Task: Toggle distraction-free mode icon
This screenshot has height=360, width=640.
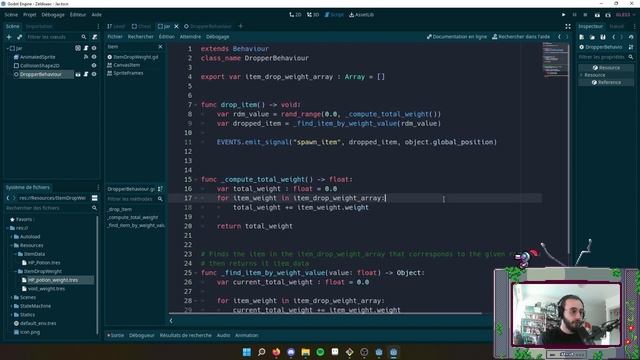Action: tap(568, 26)
